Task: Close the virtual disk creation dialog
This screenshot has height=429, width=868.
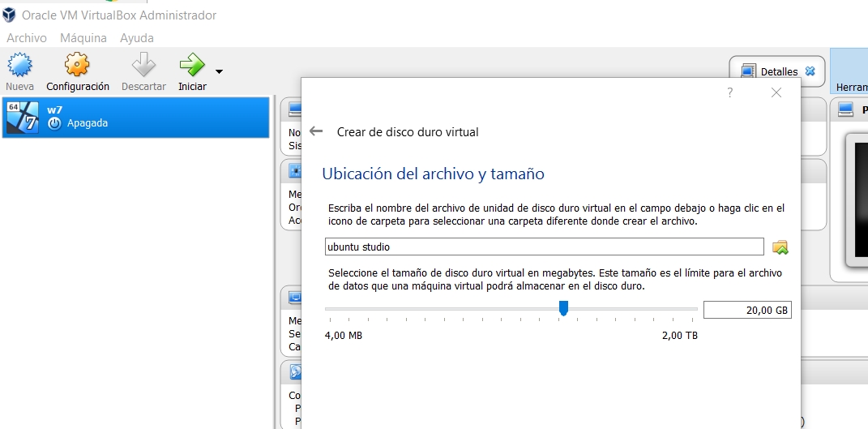Action: (776, 92)
